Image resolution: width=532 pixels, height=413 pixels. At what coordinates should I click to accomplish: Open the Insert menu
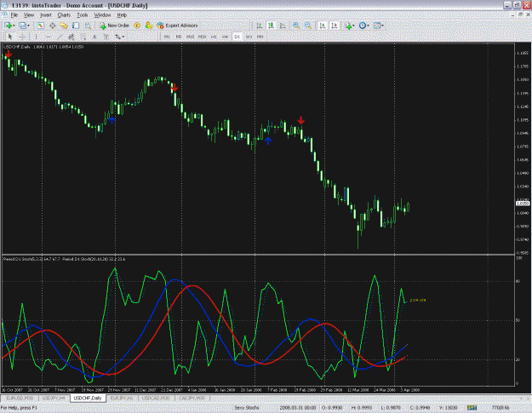point(46,15)
